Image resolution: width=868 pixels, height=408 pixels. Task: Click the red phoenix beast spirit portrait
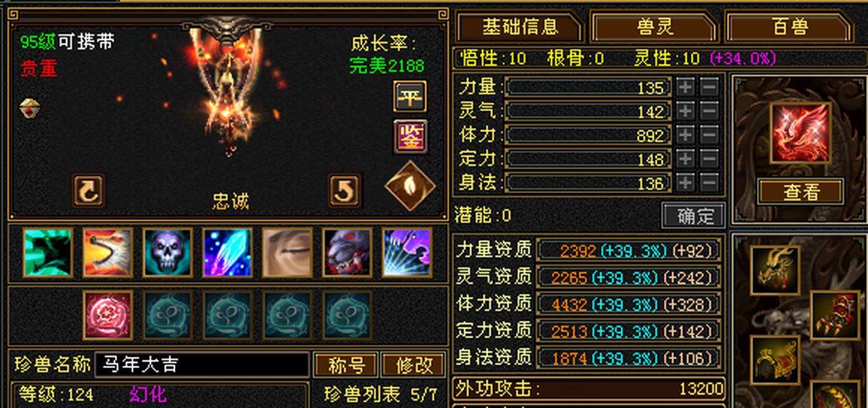(800, 133)
